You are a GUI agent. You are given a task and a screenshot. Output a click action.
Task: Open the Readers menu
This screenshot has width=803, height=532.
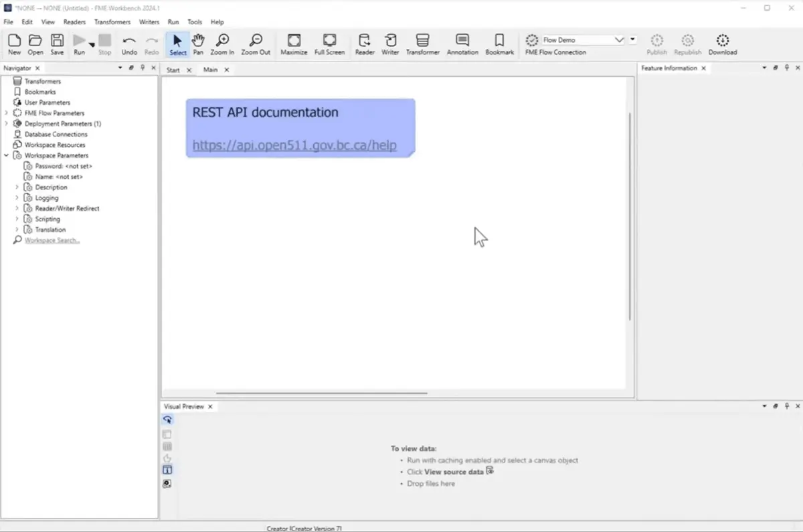pos(74,22)
